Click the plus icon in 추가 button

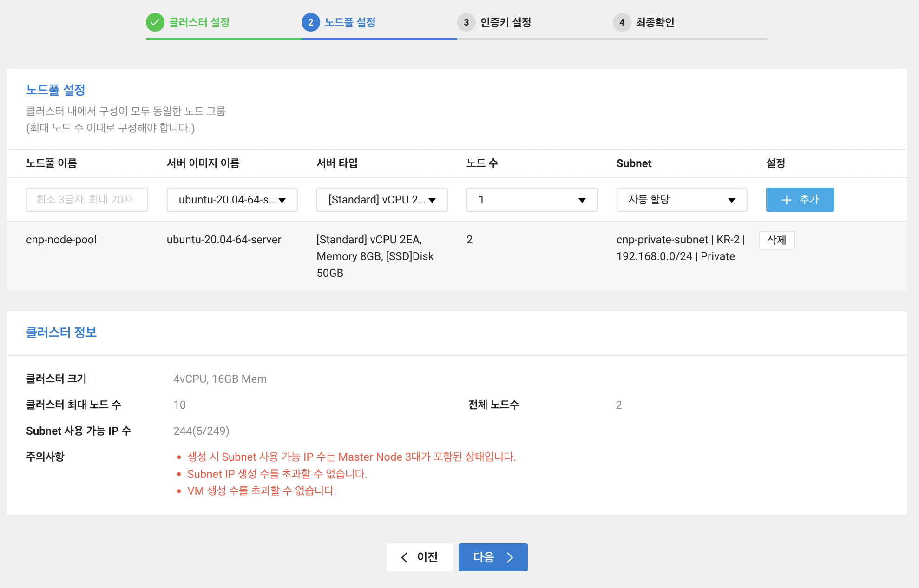tap(786, 200)
